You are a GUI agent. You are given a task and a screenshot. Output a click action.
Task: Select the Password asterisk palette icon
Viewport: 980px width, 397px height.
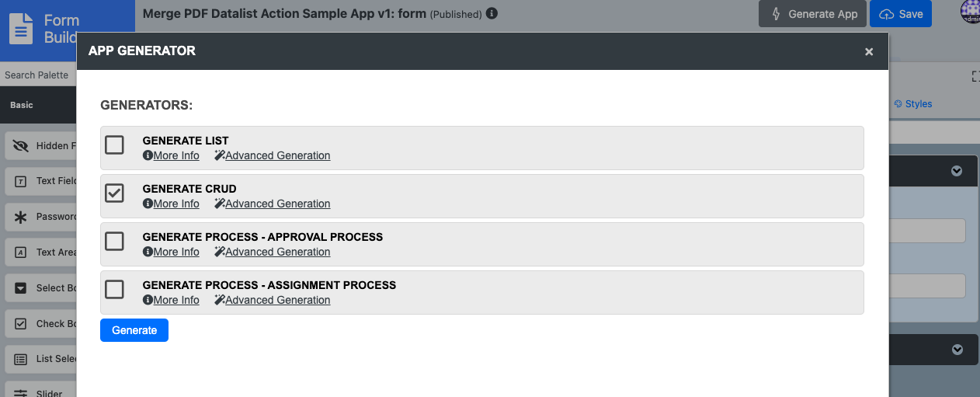pos(21,217)
